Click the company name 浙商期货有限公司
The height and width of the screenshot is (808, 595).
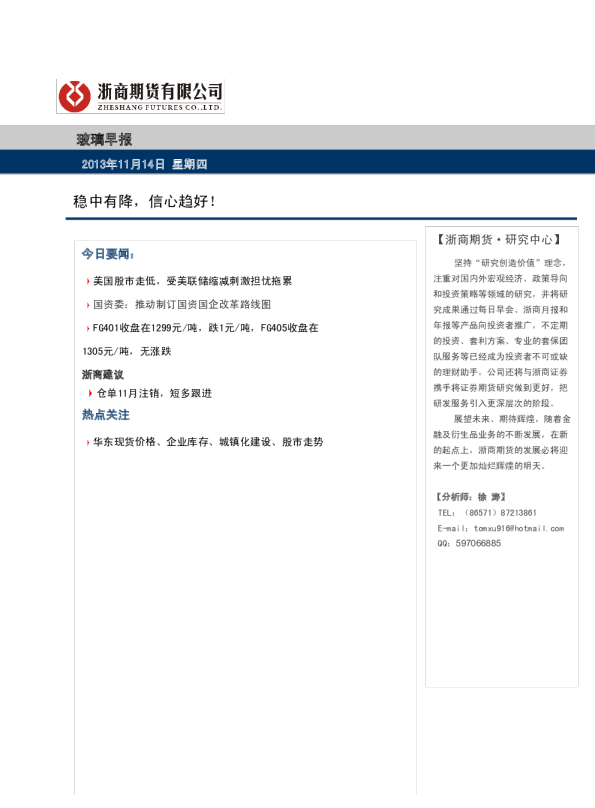coord(160,91)
